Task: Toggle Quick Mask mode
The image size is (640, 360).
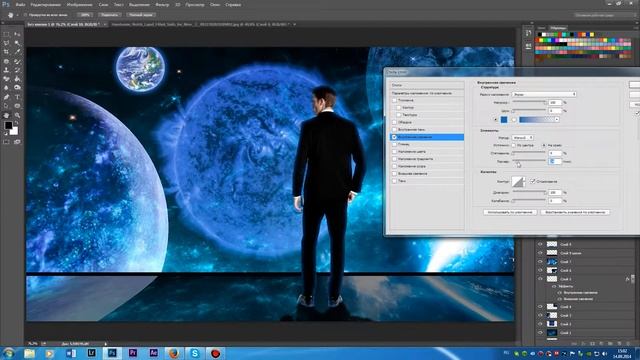Action: tap(6, 142)
